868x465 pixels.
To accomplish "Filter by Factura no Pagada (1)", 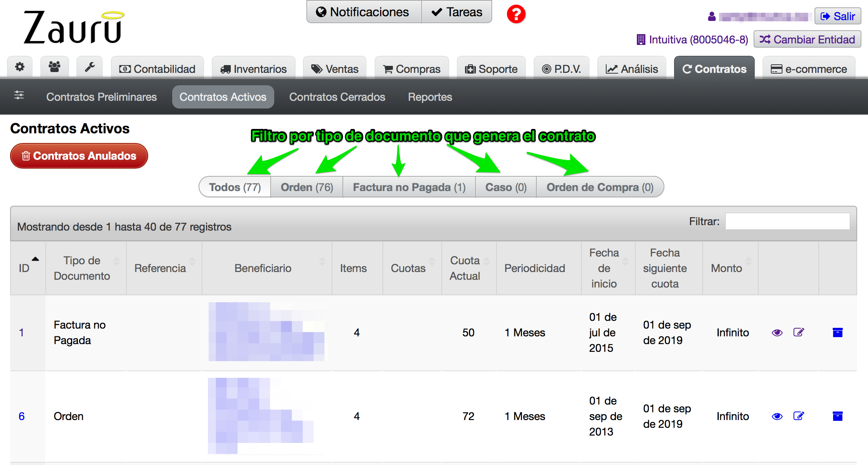I will point(409,187).
